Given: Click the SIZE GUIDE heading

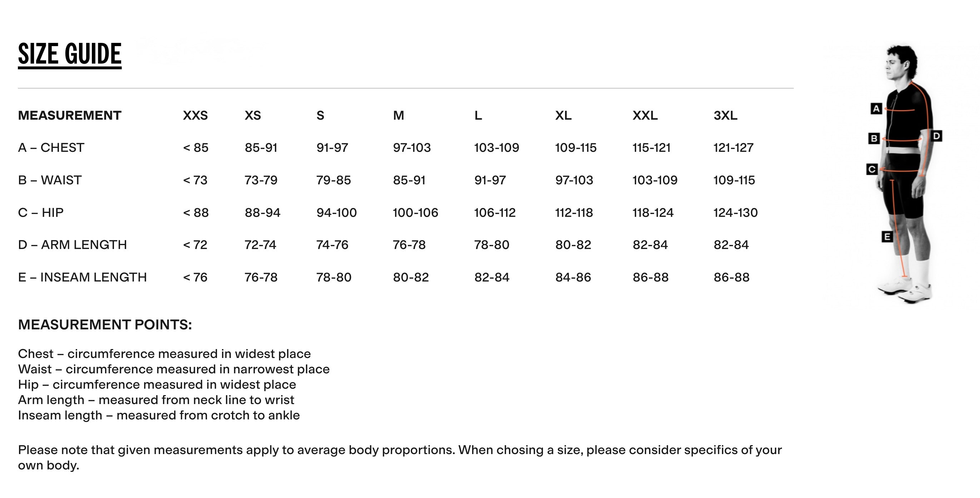Looking at the screenshot, I should click(70, 54).
